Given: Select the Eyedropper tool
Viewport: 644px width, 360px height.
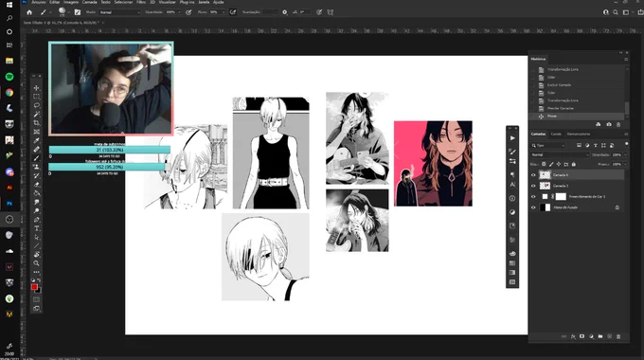Looking at the screenshot, I should coord(37,140).
